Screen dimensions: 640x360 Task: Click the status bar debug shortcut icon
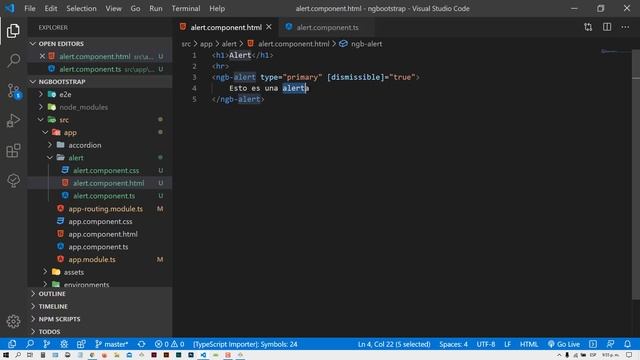(64, 344)
